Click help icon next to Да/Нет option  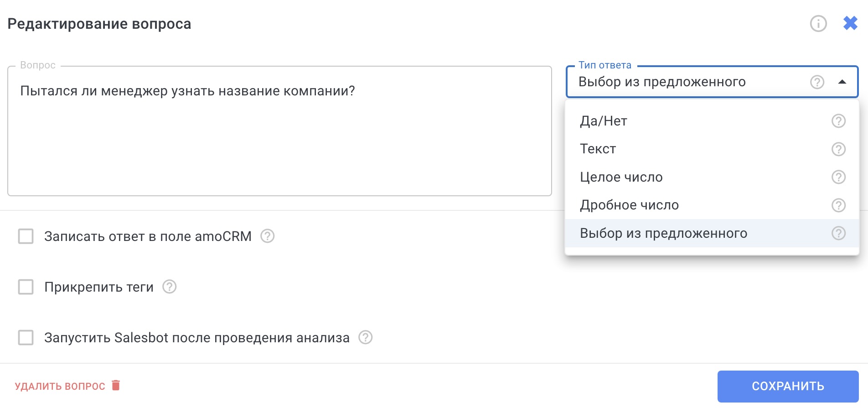click(838, 121)
